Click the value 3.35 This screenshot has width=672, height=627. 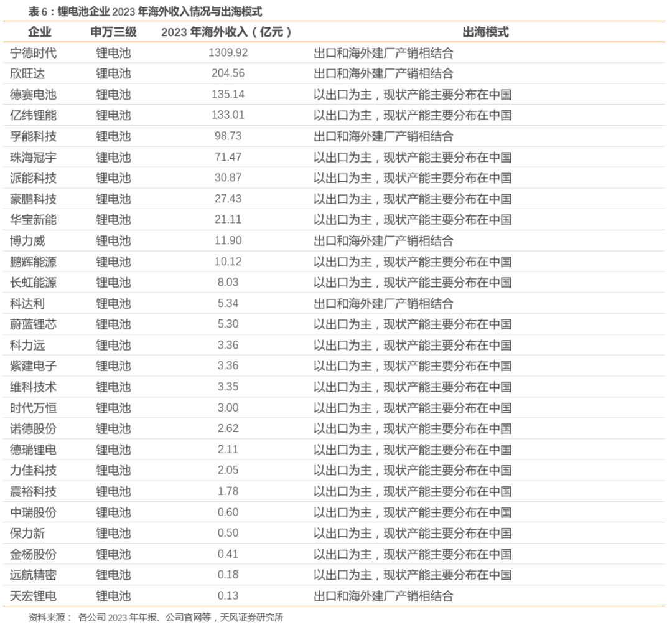tap(228, 387)
